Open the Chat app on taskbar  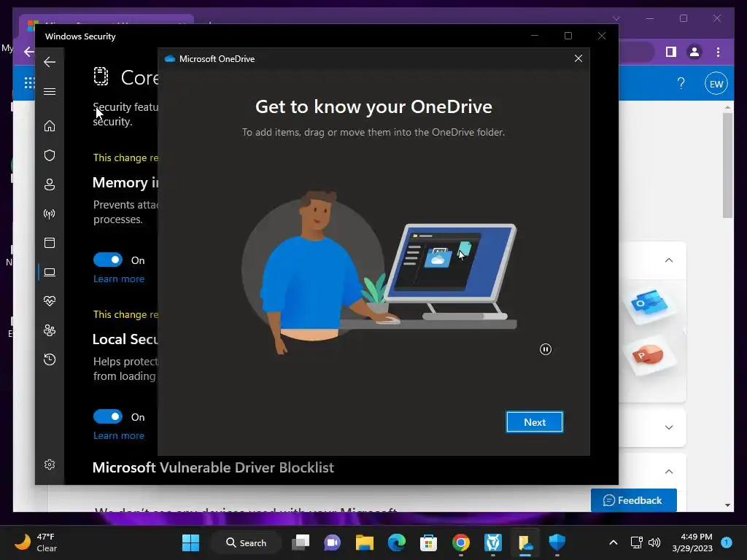[332, 542]
